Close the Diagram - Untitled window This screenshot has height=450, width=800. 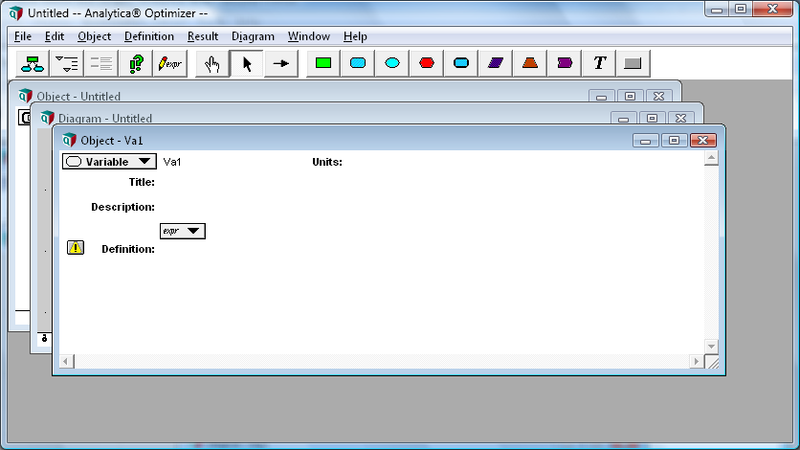(681, 118)
